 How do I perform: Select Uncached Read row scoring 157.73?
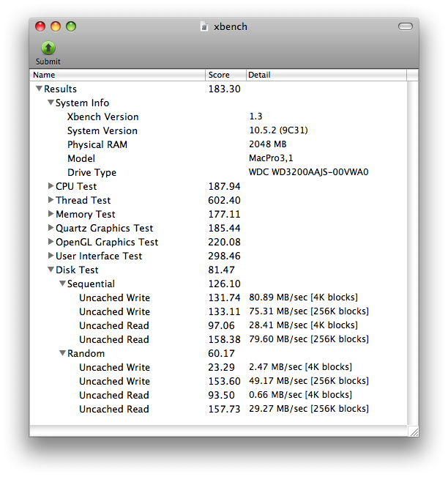click(218, 409)
